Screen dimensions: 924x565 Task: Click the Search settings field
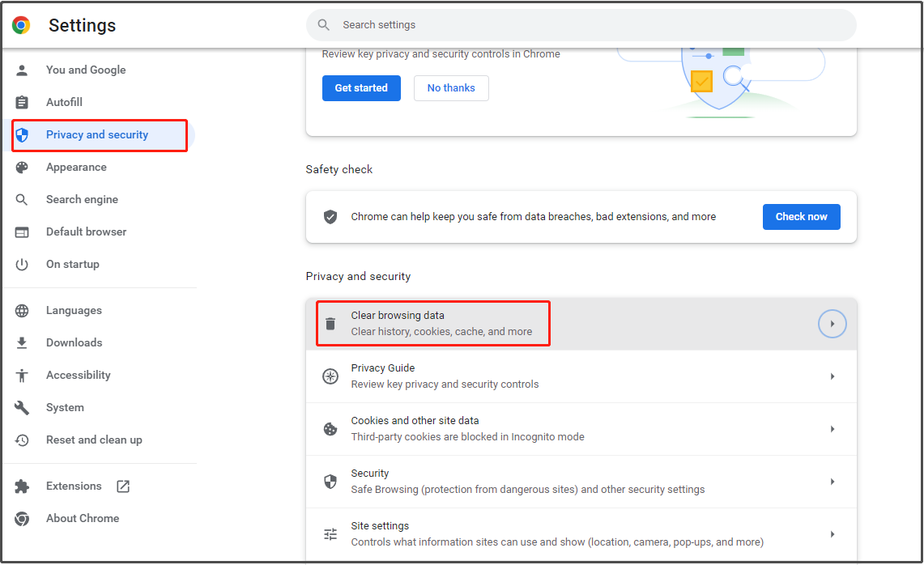click(580, 25)
